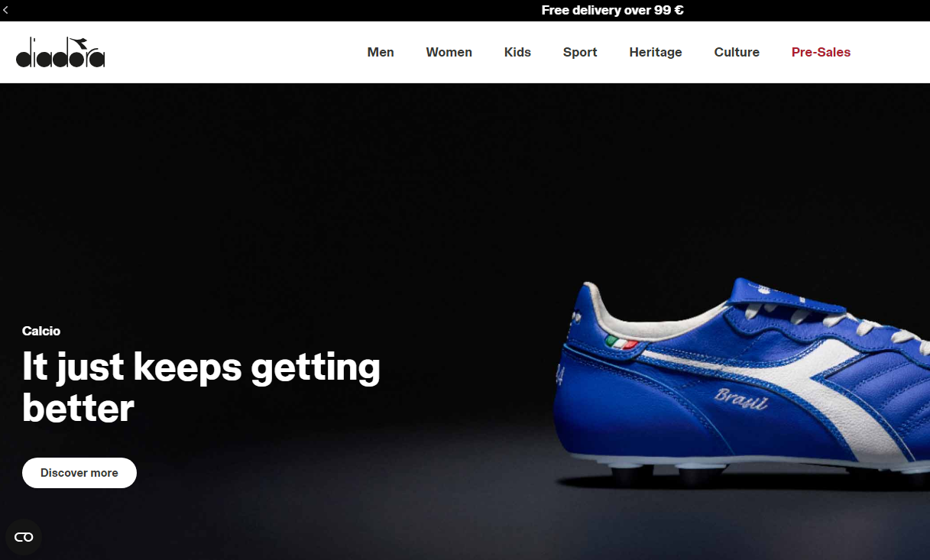The height and width of the screenshot is (560, 930).
Task: Go to homepage via Diadora logo
Action: tap(60, 53)
